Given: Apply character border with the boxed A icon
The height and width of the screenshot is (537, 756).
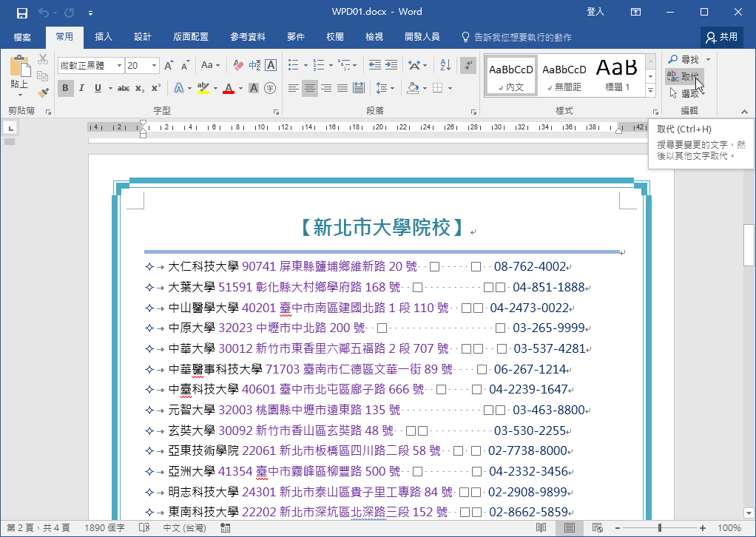Looking at the screenshot, I should click(271, 65).
